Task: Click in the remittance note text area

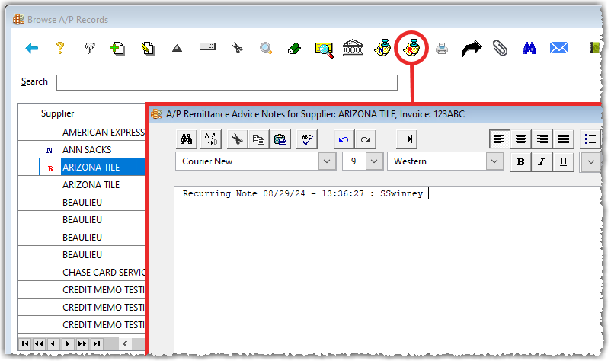Action: 388,270
